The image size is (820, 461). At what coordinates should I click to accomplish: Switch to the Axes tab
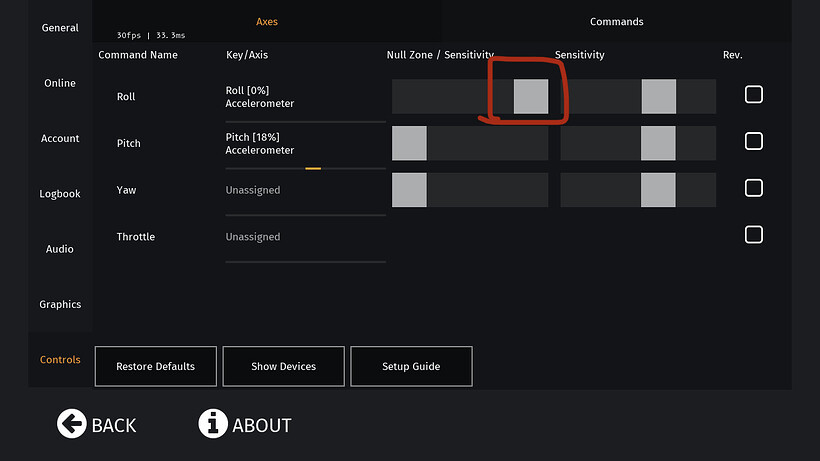pos(267,21)
